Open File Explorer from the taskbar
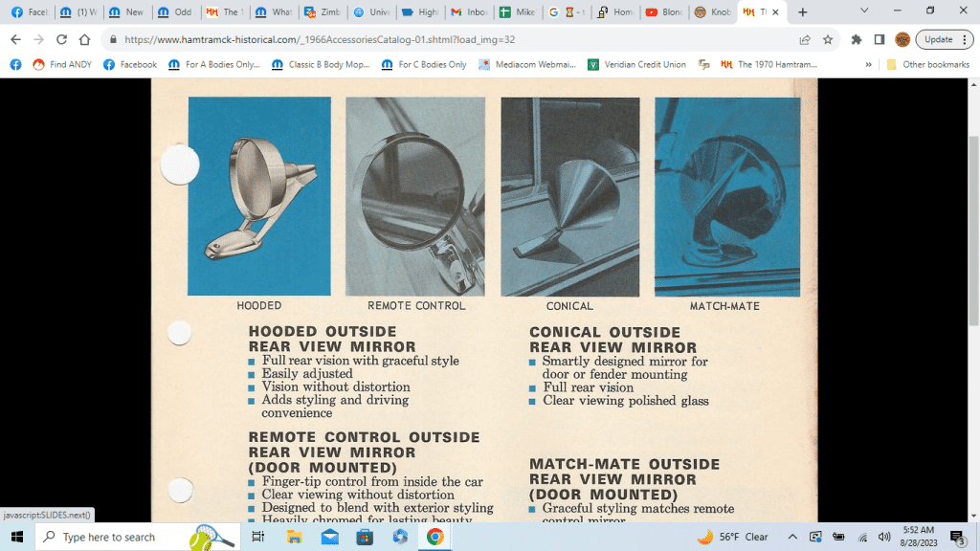Image resolution: width=980 pixels, height=551 pixels. point(294,537)
